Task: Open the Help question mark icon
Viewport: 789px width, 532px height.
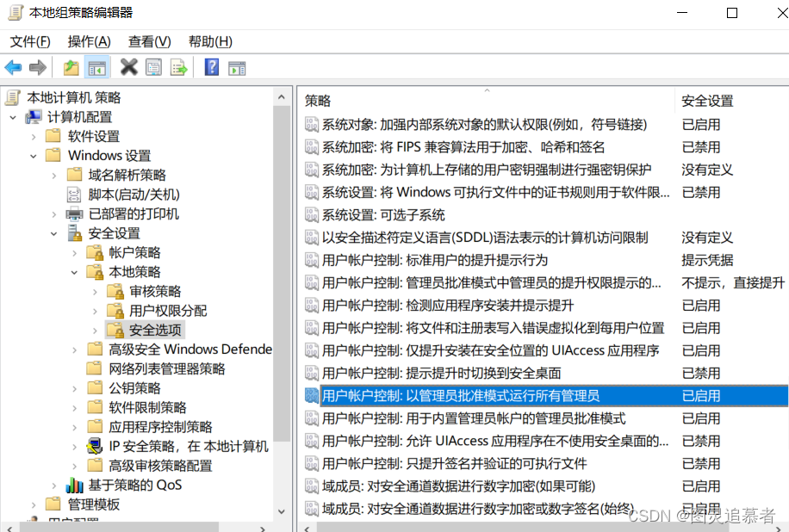Action: [x=212, y=67]
